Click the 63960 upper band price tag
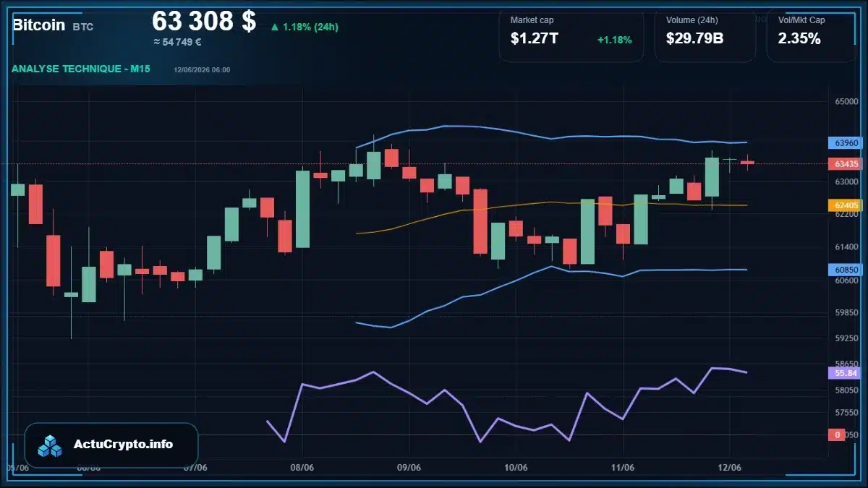 click(x=846, y=143)
